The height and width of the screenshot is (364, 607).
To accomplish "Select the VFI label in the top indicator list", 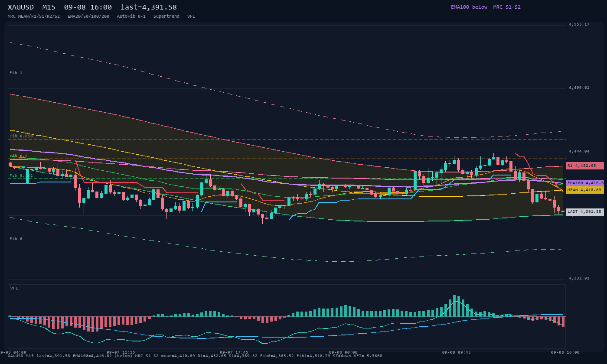I will pyautogui.click(x=191, y=16).
